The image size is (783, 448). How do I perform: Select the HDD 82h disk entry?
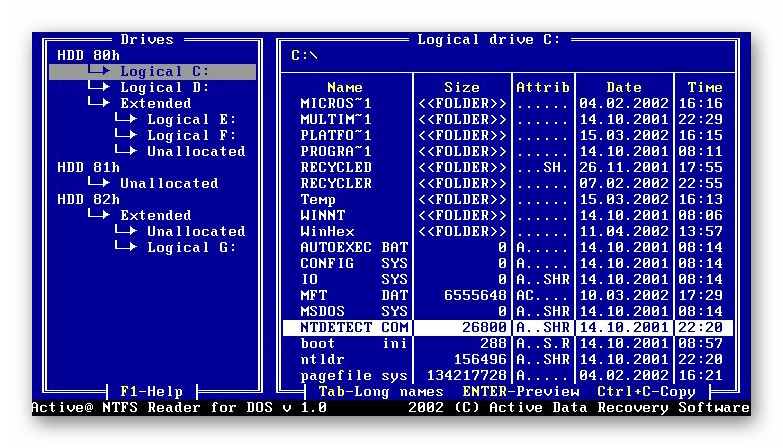pos(88,199)
